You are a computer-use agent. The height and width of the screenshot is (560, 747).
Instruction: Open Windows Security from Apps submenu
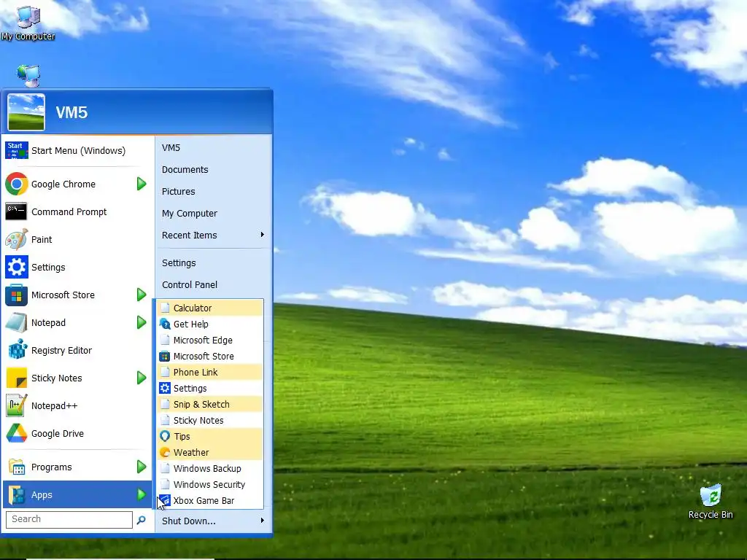[211, 484]
